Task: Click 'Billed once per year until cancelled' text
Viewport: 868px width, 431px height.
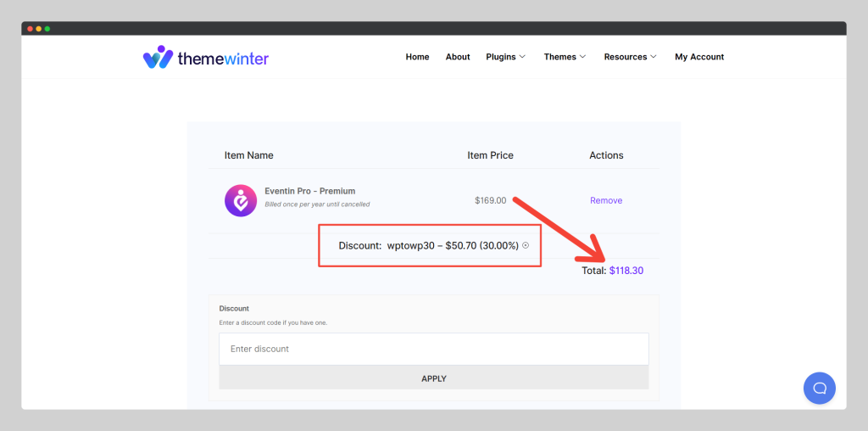Action: (x=317, y=204)
